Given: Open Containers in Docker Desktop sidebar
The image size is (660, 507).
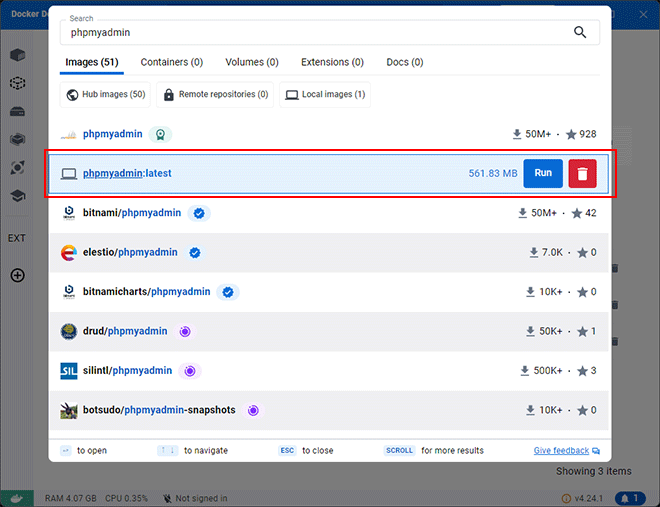Looking at the screenshot, I should (18, 55).
